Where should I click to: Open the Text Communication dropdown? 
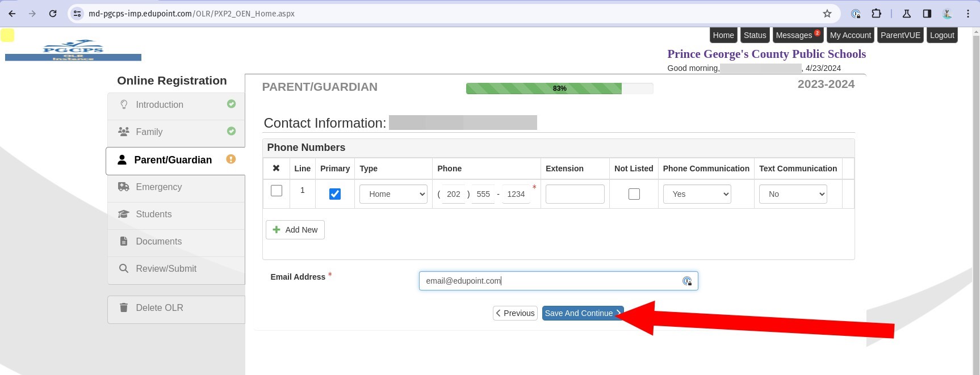(x=793, y=194)
